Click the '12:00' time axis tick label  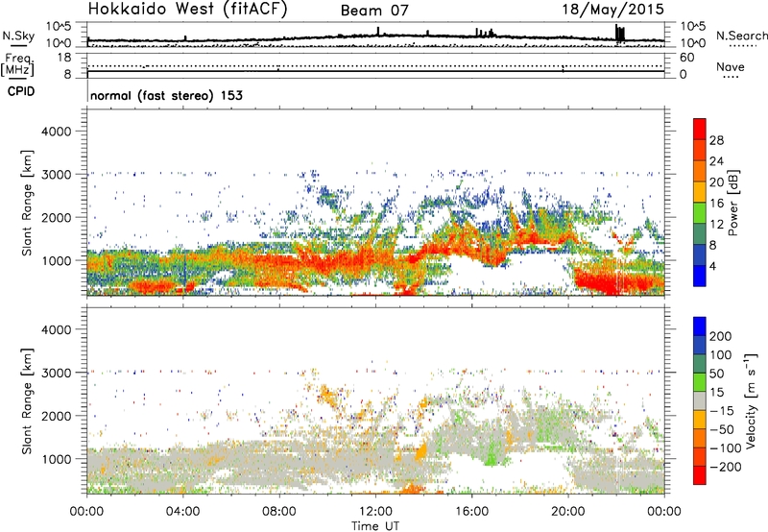(x=375, y=512)
